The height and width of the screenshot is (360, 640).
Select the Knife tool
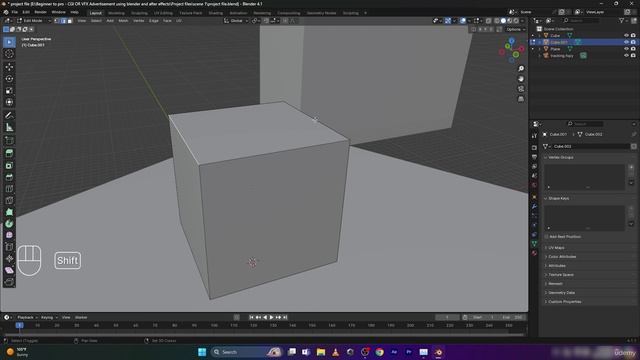[x=9, y=200]
